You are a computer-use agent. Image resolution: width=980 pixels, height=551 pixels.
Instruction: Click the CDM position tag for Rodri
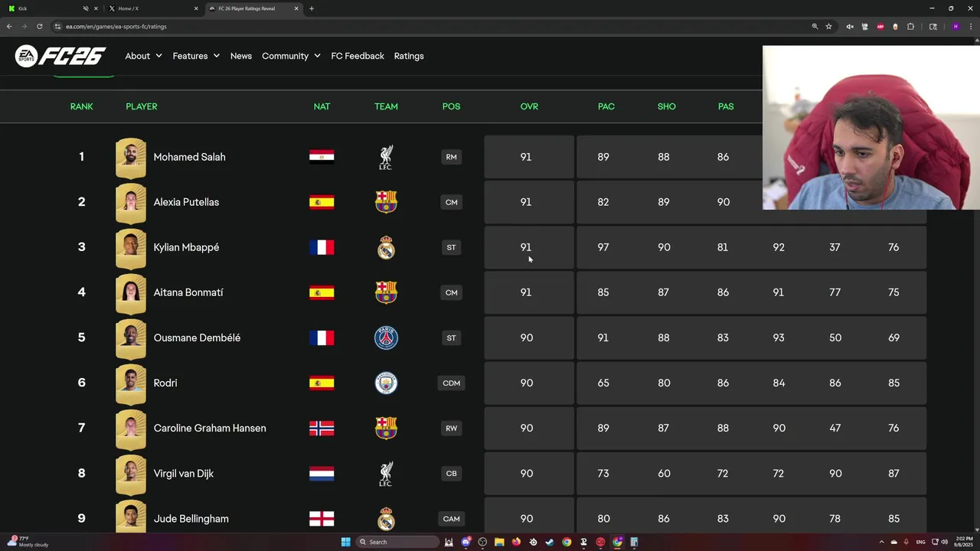tap(451, 383)
